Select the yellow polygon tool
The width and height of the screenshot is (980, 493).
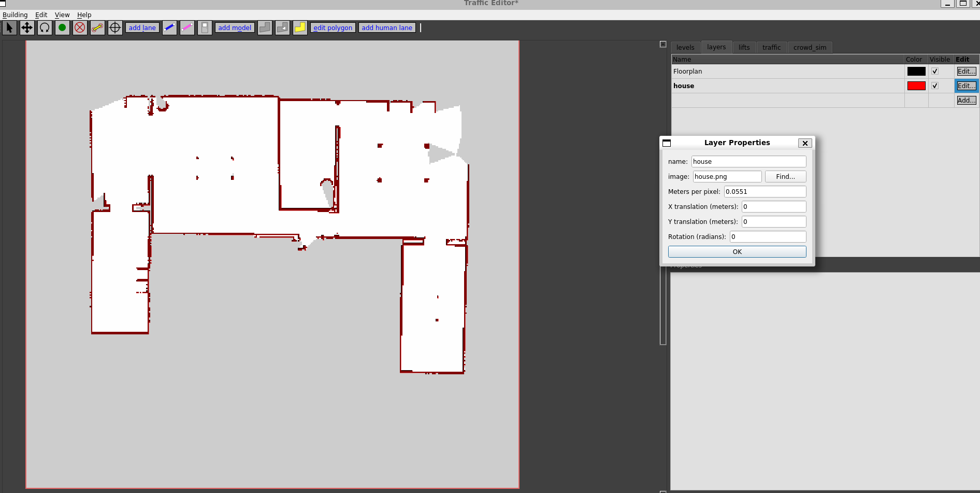click(x=300, y=27)
